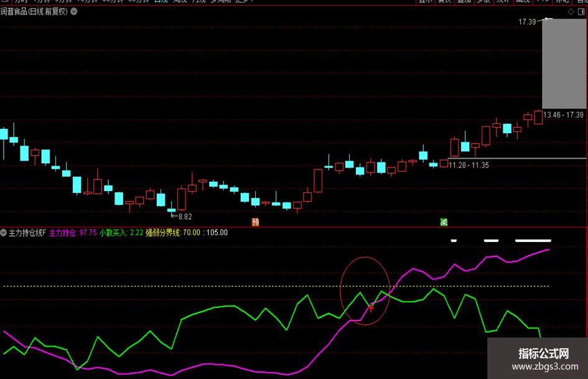Select the 主力持仓线F indicator name
588x379 pixels.
click(27, 233)
